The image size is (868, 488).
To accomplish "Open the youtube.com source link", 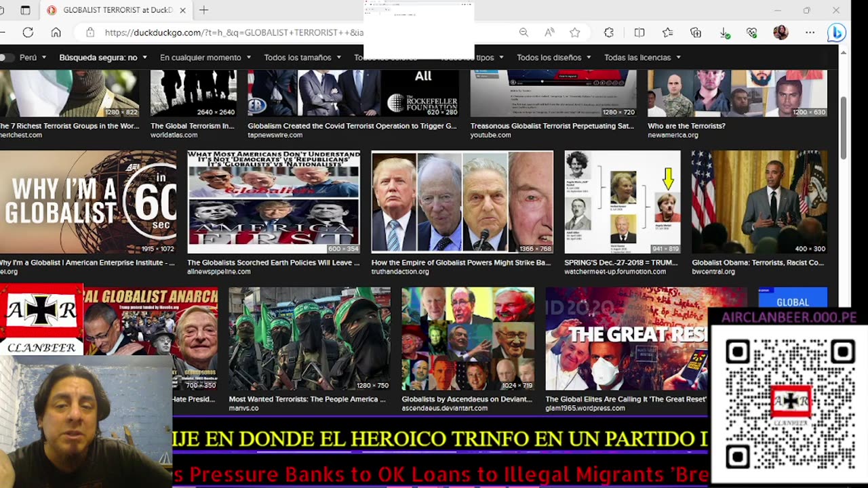I will tap(490, 136).
